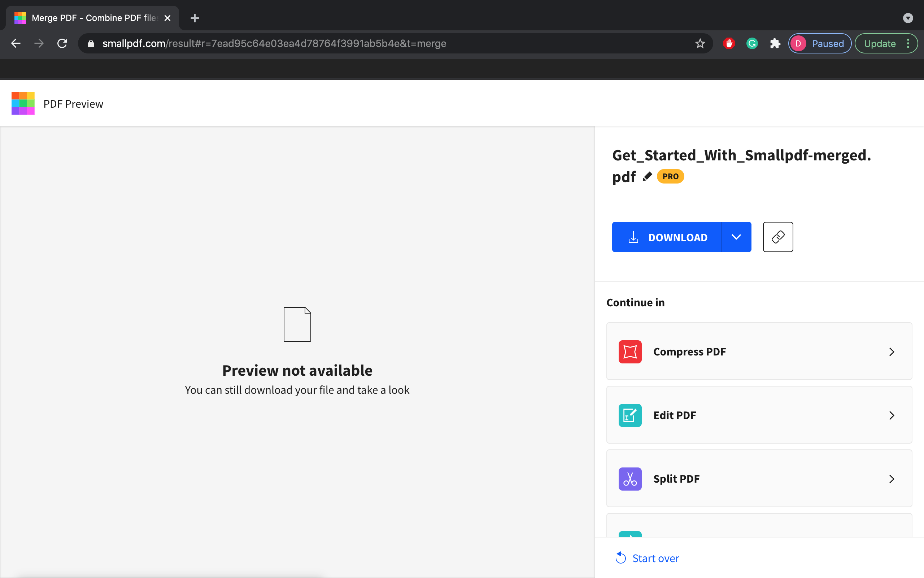Click the chevron on the Edit PDF row
924x578 pixels.
[892, 415]
